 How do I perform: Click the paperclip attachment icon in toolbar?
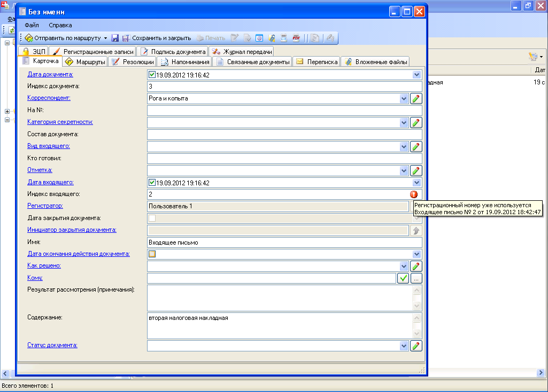coord(272,38)
